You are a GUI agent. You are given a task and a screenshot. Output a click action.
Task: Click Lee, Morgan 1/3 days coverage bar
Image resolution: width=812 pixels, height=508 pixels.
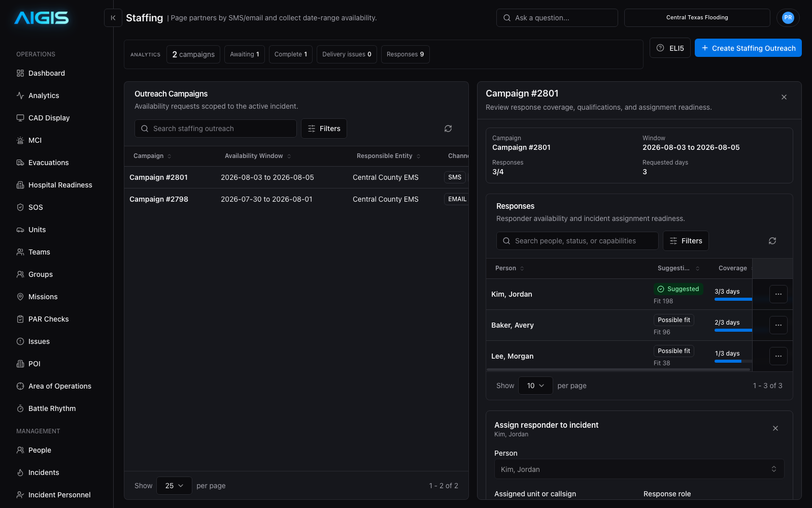[733, 361]
